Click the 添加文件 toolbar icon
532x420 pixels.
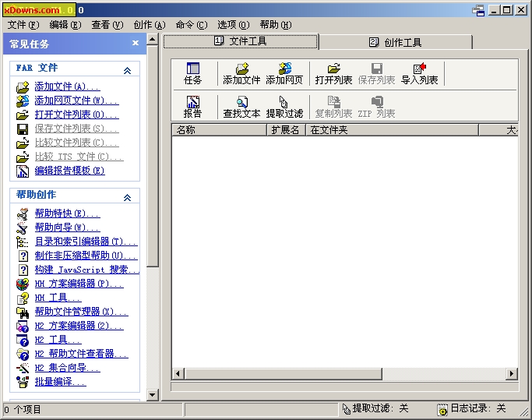click(242, 69)
